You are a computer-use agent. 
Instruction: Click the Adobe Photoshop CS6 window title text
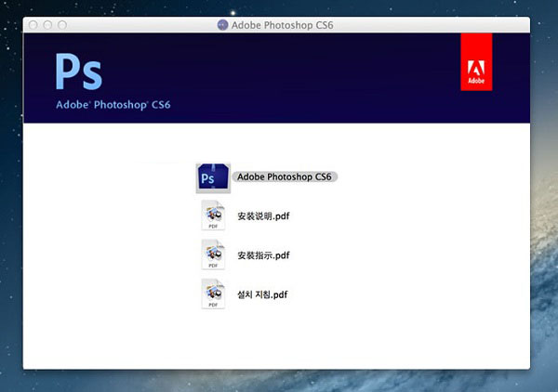click(283, 25)
